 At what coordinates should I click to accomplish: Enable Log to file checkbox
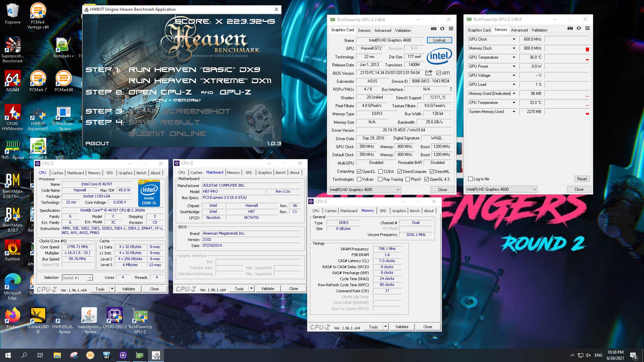click(470, 179)
